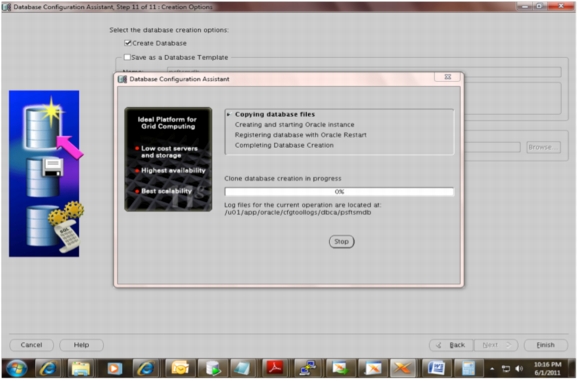Open Microsoft Word taskbar icon
This screenshot has width=578, height=381.
436,368
